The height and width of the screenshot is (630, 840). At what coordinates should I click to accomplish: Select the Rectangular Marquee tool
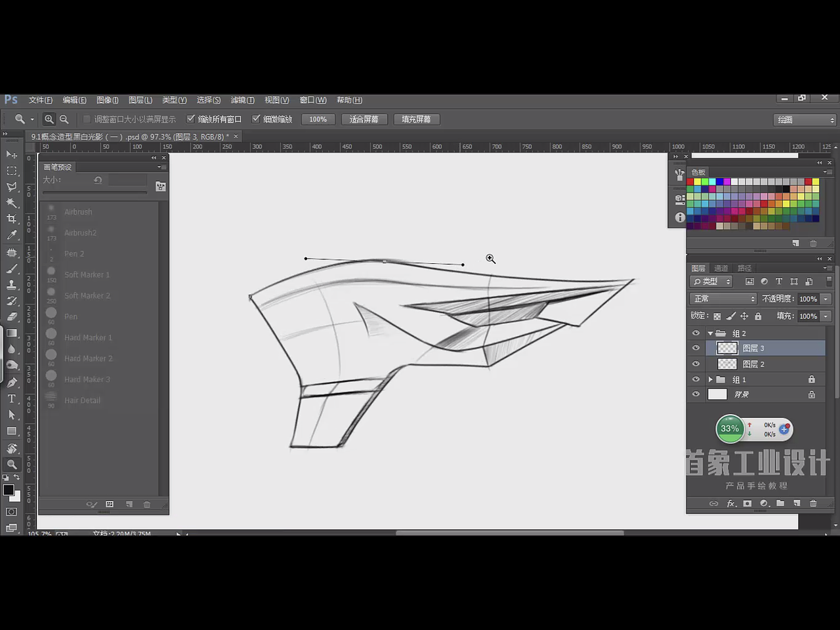12,171
